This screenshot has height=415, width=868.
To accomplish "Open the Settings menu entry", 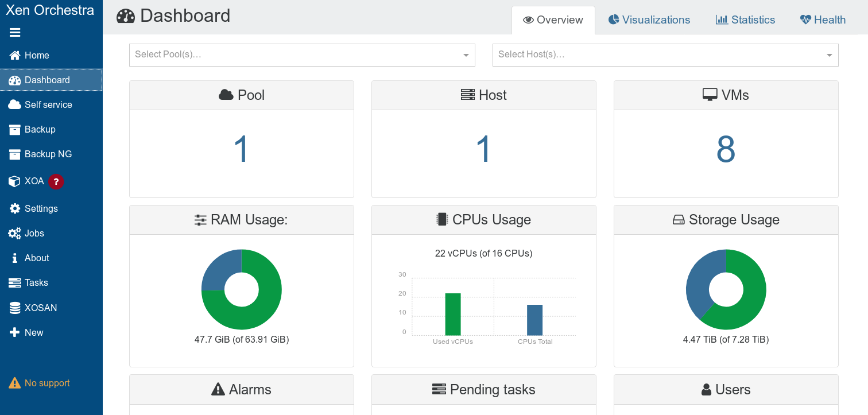I will [x=51, y=208].
